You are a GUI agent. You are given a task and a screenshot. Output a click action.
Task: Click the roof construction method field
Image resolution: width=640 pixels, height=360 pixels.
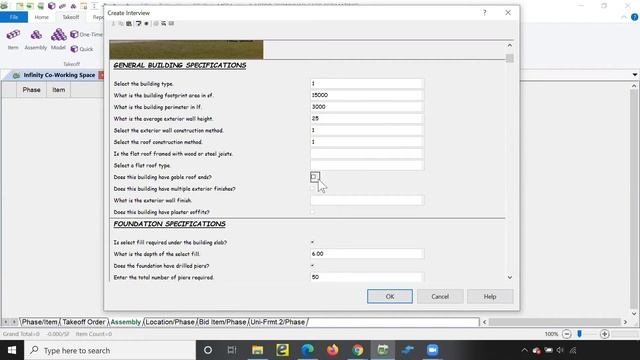[367, 142]
